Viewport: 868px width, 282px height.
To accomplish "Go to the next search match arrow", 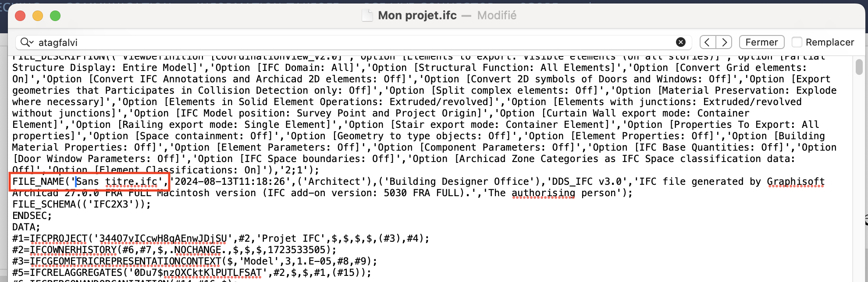I will [724, 42].
